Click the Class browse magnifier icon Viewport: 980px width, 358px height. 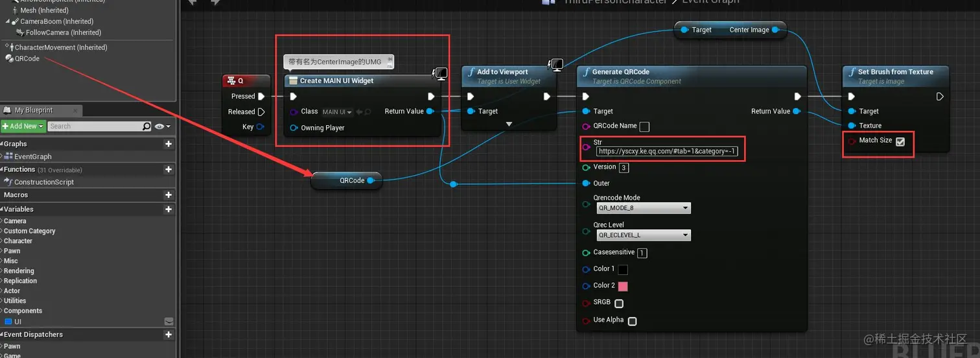click(x=367, y=112)
